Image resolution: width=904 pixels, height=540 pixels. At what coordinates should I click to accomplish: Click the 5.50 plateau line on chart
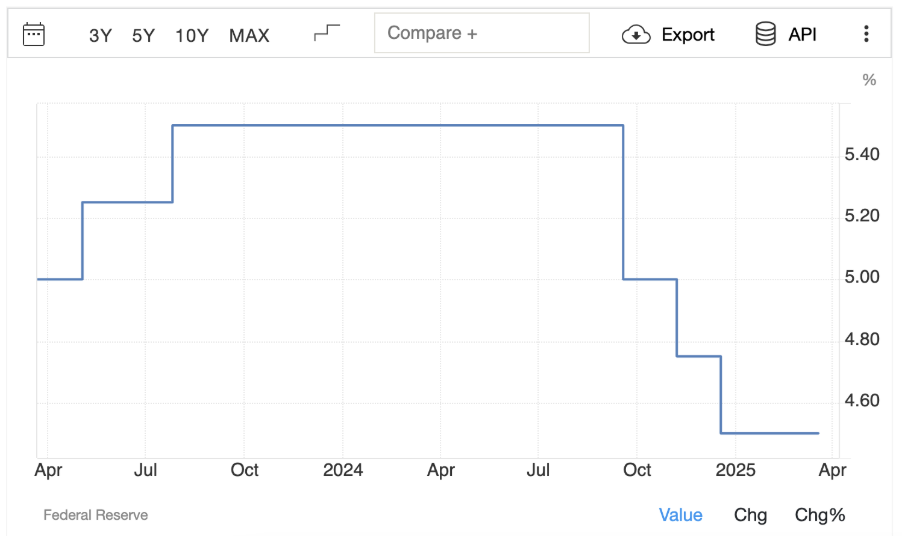tap(400, 125)
